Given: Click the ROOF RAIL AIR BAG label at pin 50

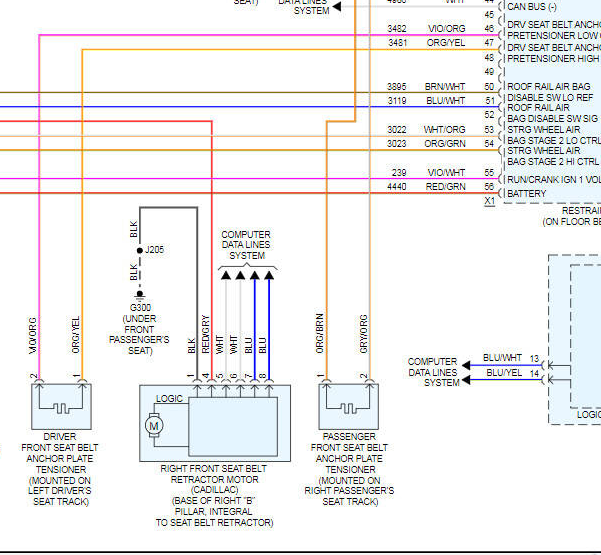Looking at the screenshot, I should click(x=549, y=87).
